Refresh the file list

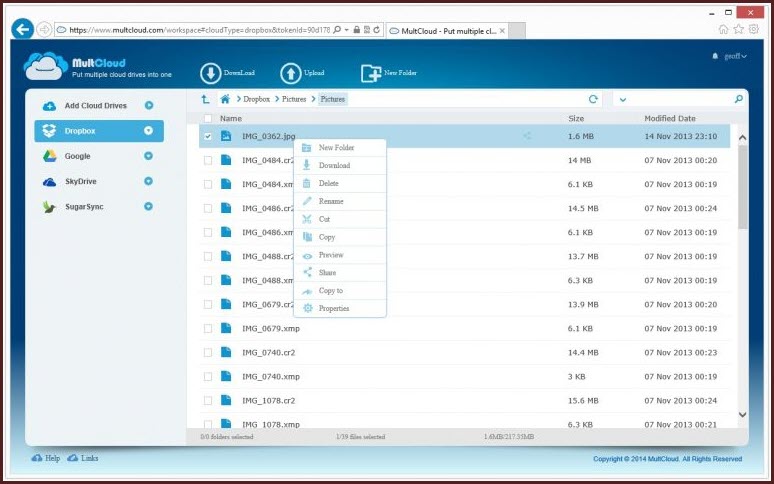click(593, 99)
